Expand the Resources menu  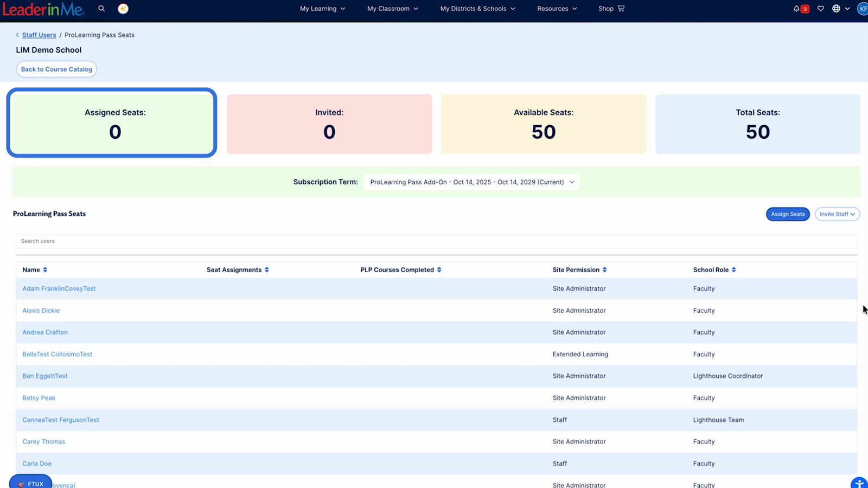(x=557, y=9)
